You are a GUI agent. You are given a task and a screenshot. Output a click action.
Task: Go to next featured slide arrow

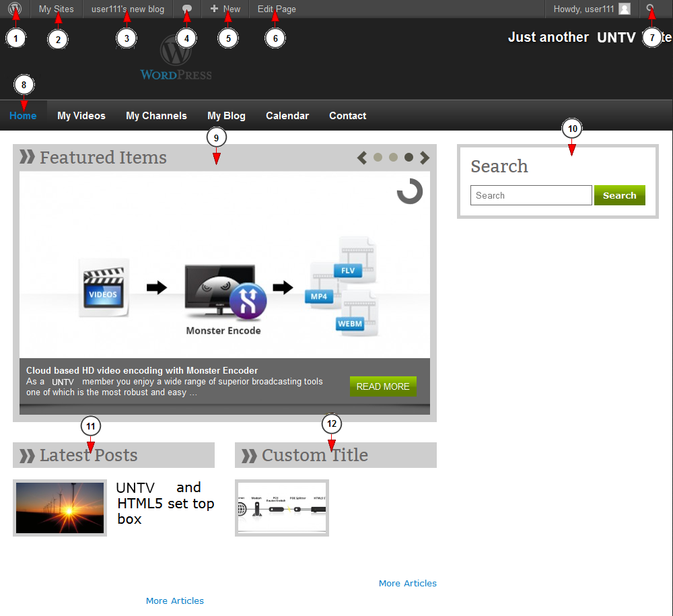tap(425, 158)
